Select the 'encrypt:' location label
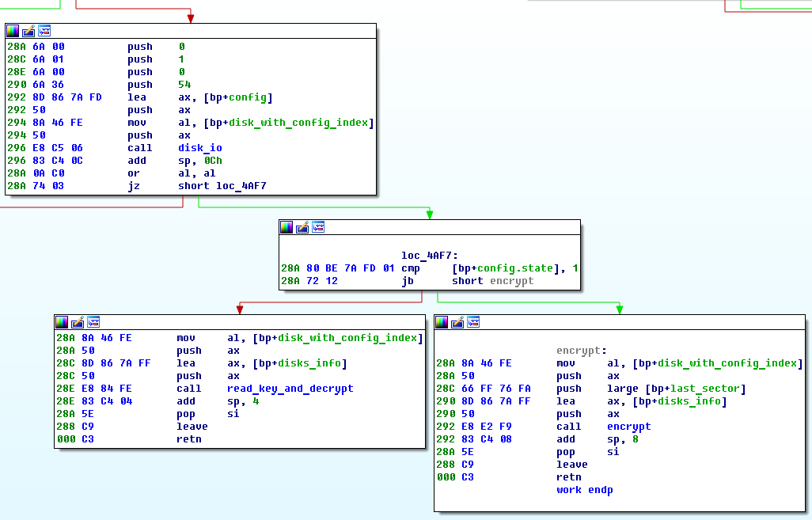The image size is (812, 520). coord(582,351)
